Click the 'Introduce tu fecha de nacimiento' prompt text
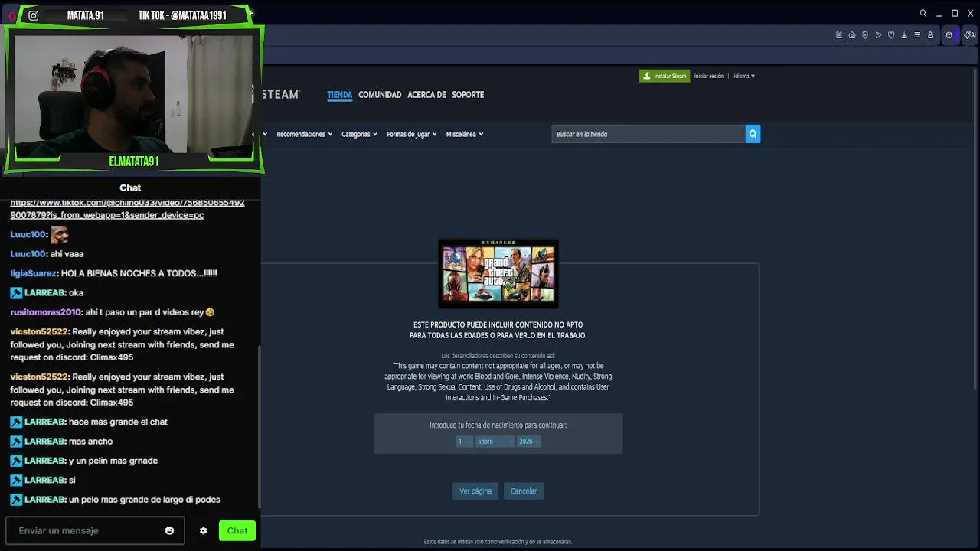 (x=498, y=425)
